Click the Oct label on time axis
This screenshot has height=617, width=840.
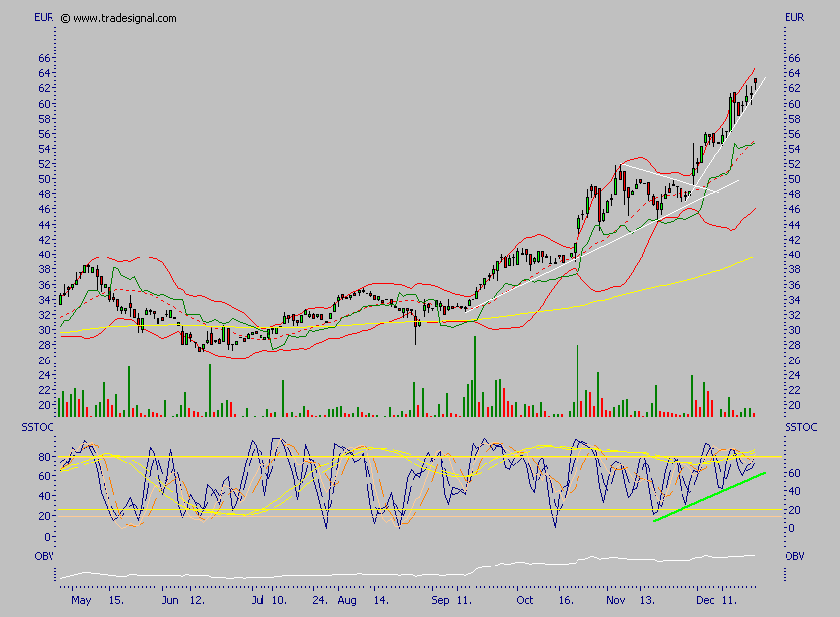click(x=525, y=600)
